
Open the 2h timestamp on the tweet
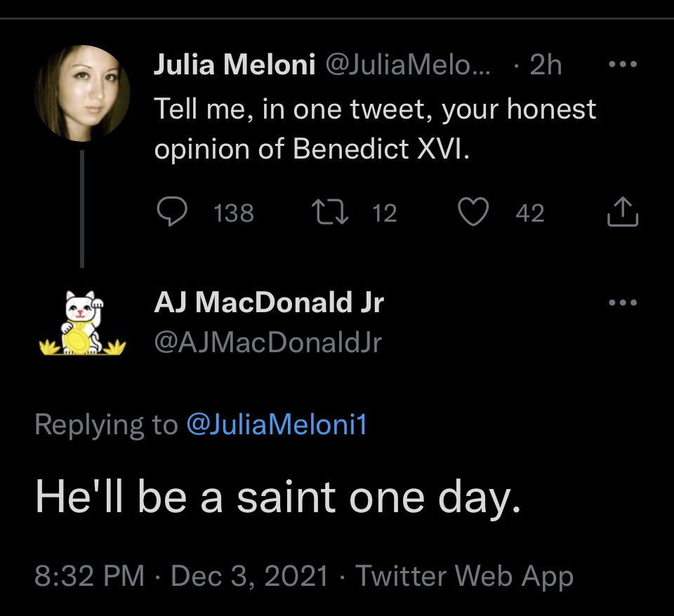(546, 65)
